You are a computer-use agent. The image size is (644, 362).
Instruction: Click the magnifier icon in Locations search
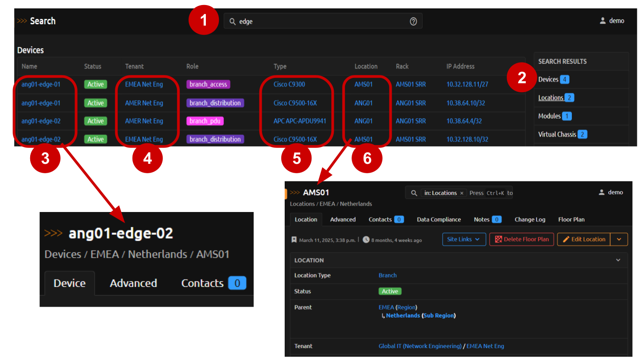coord(414,193)
